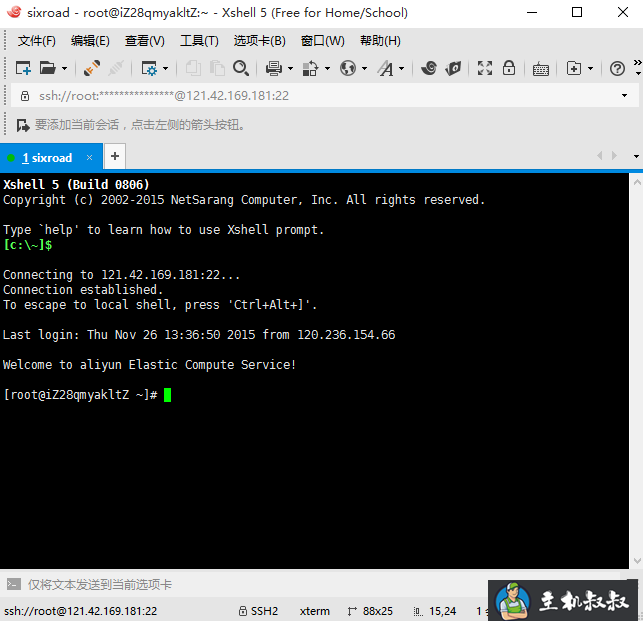Screen dimensions: 643x621
Task: Open the 窗口(W) menu
Action: 323,41
